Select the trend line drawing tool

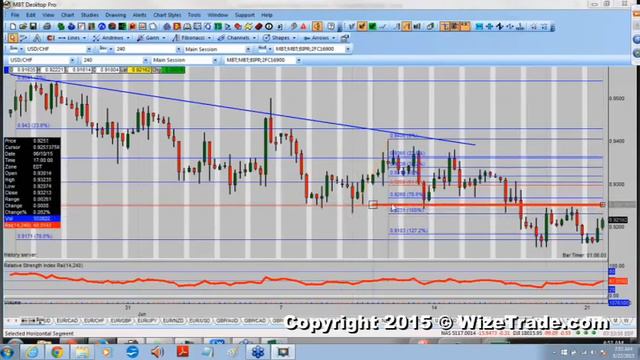(x=24, y=38)
